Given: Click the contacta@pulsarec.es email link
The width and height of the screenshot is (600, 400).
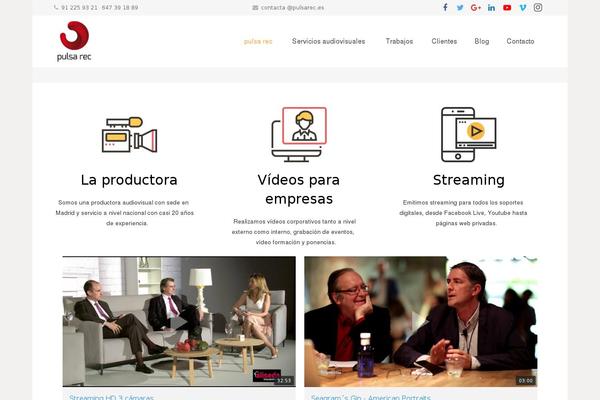Looking at the screenshot, I should point(292,7).
